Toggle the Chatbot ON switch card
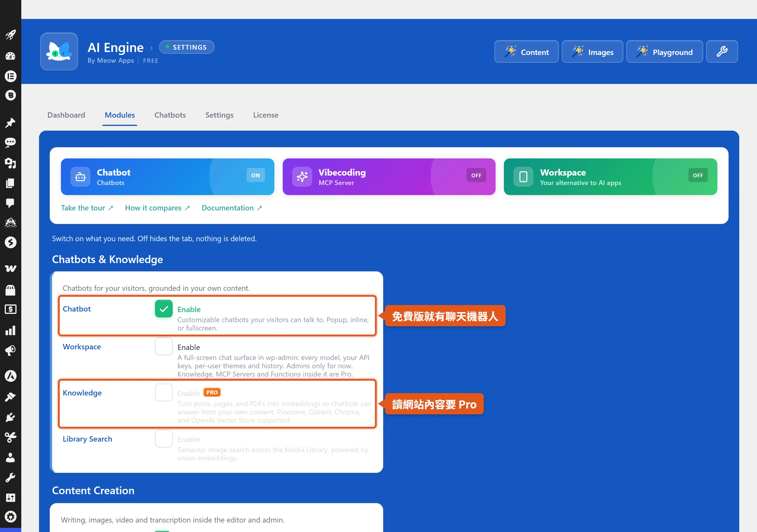The height and width of the screenshot is (532, 757). 255,175
